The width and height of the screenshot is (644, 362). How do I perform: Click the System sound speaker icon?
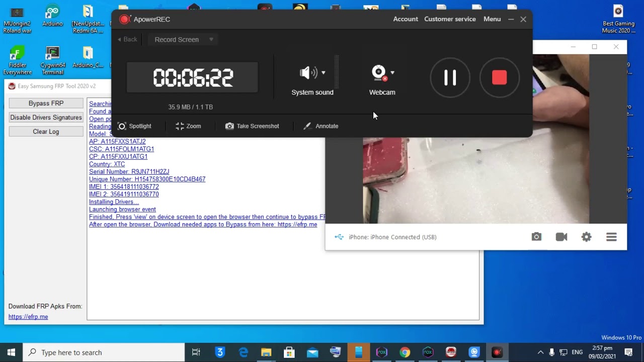coord(308,73)
